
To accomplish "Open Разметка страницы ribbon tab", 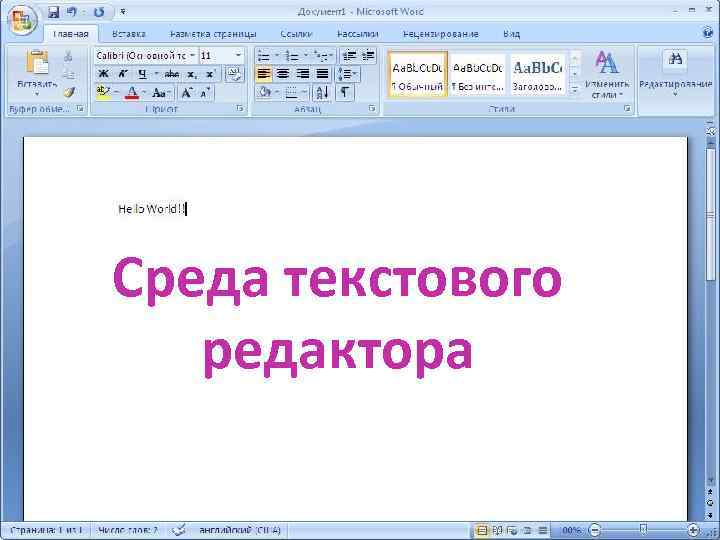I will point(213,34).
